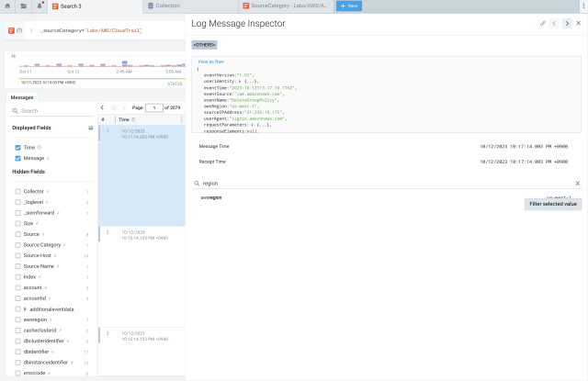Check the _loglevel field
The width and height of the screenshot is (588, 381).
click(x=17, y=202)
